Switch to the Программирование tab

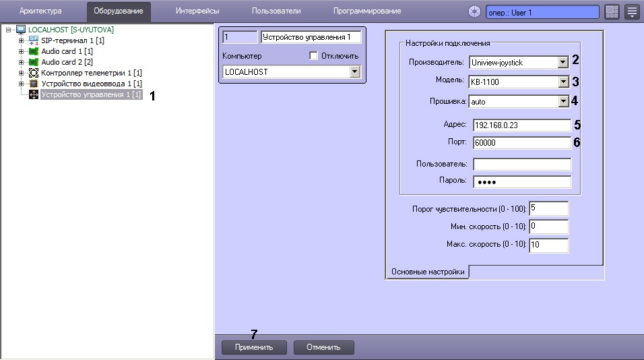(367, 11)
